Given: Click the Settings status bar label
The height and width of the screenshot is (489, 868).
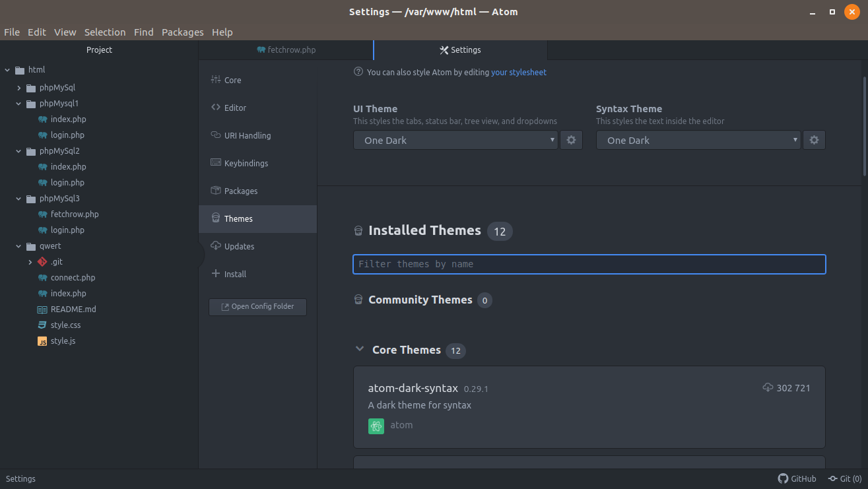Looking at the screenshot, I should coord(21,479).
